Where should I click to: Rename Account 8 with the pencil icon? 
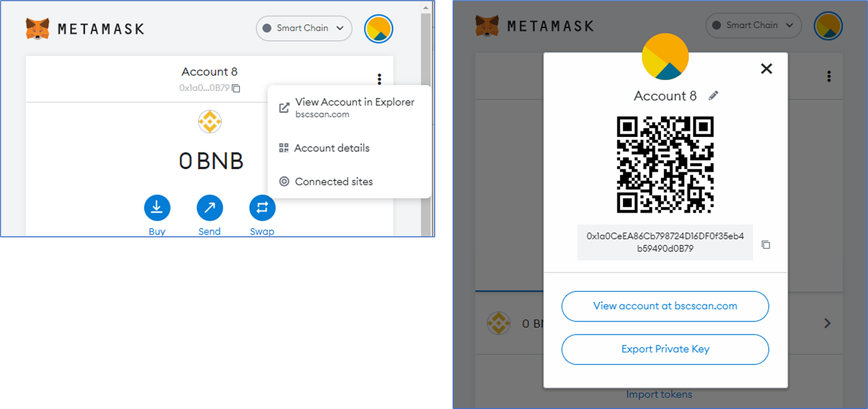[713, 95]
